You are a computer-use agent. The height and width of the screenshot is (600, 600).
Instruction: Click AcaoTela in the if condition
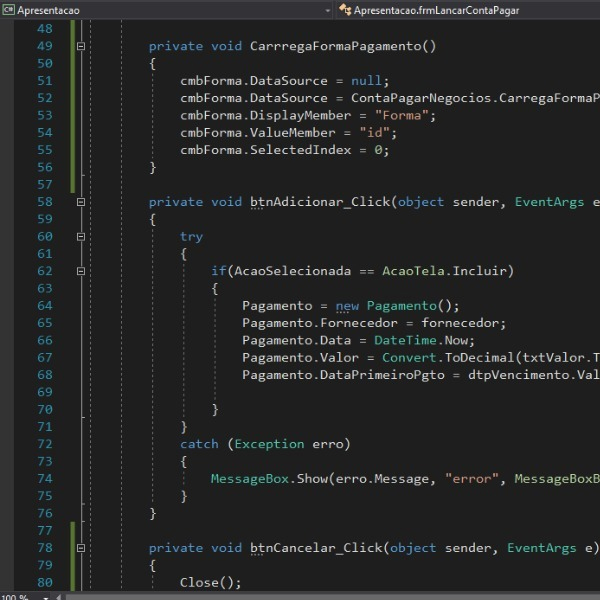(413, 271)
